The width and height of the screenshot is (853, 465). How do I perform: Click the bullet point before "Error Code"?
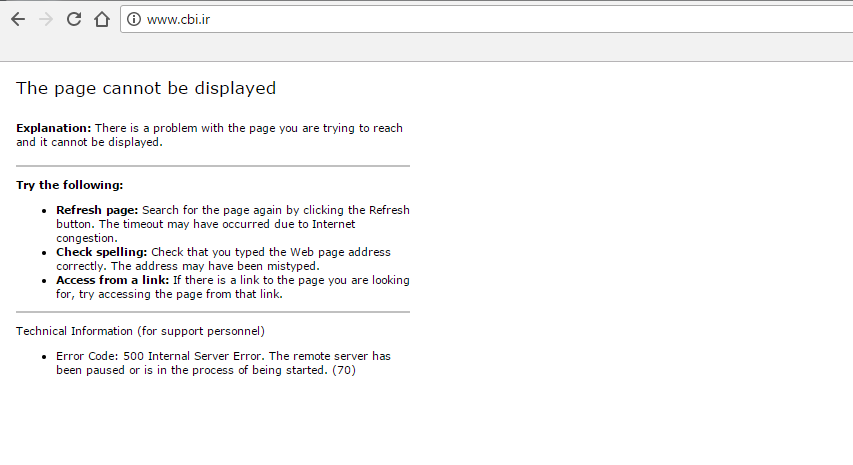click(x=45, y=357)
